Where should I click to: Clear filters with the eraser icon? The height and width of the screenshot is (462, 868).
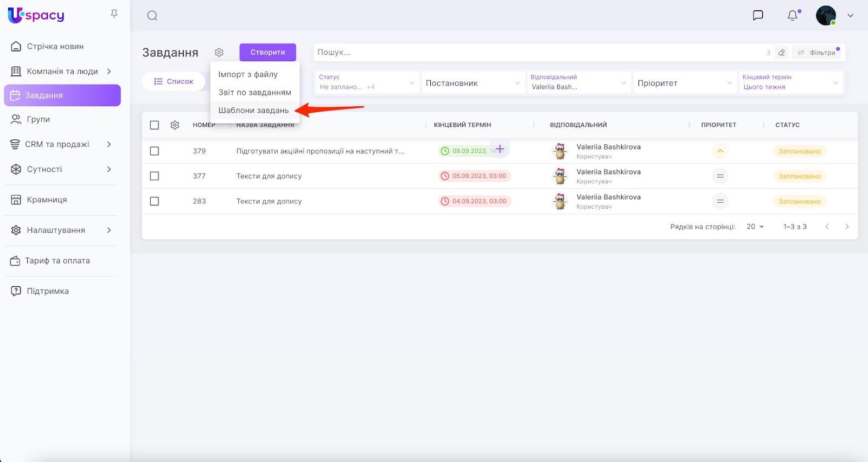pos(782,53)
